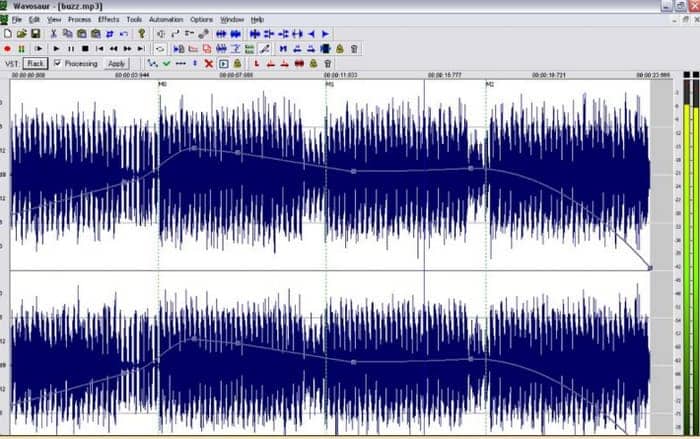Start recording with the red Record button

point(8,48)
